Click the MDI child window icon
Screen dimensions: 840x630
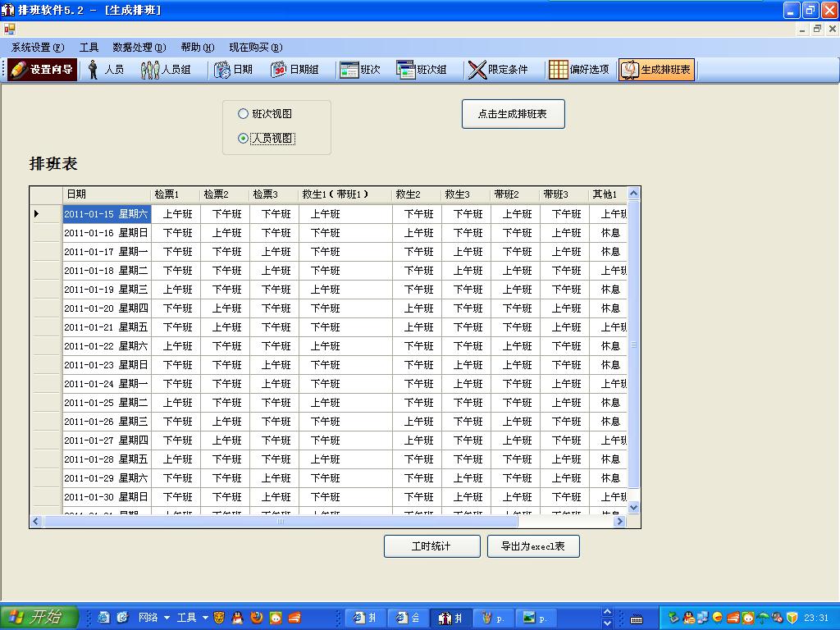click(9, 30)
